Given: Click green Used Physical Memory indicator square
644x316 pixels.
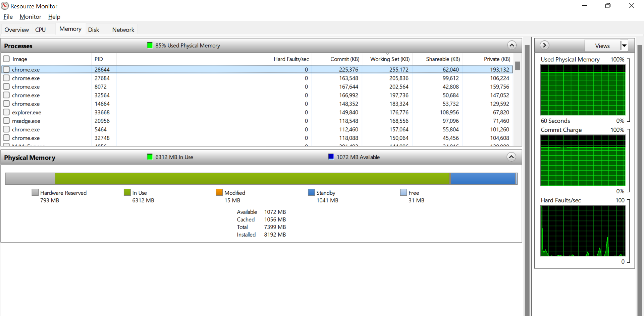Looking at the screenshot, I should pos(150,45).
